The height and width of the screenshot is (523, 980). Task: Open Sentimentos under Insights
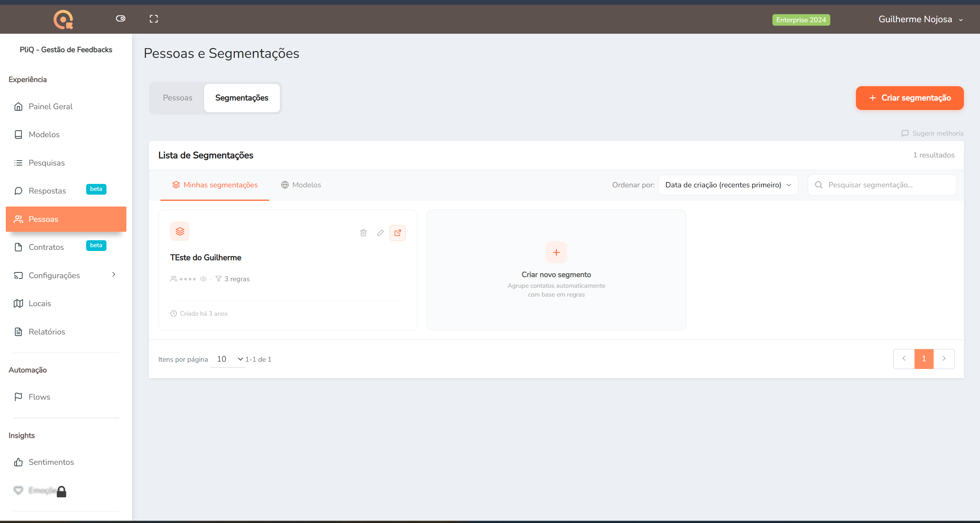(66, 462)
